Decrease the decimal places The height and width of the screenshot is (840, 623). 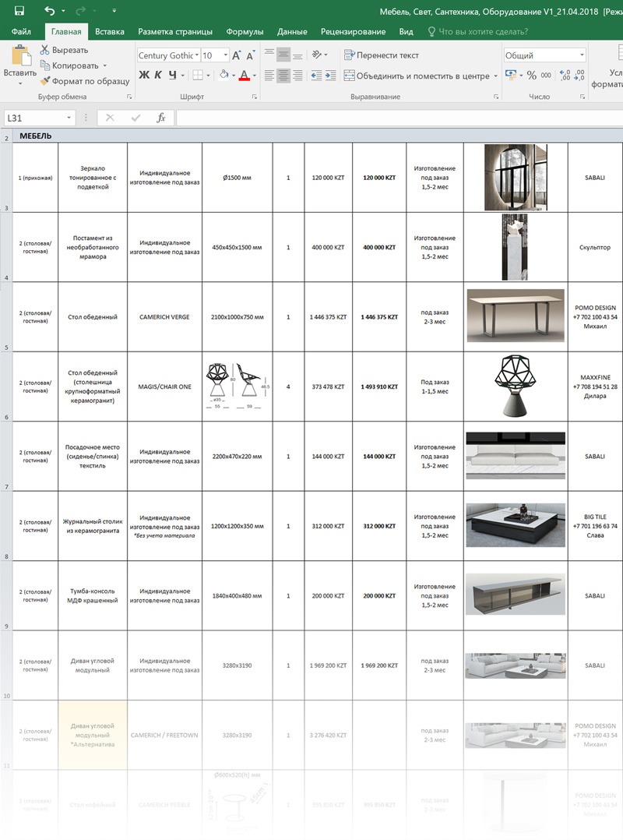579,75
